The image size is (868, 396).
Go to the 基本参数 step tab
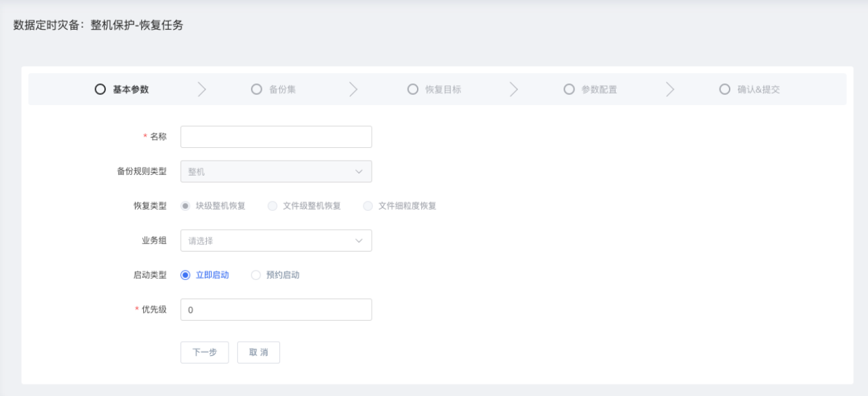coord(122,89)
